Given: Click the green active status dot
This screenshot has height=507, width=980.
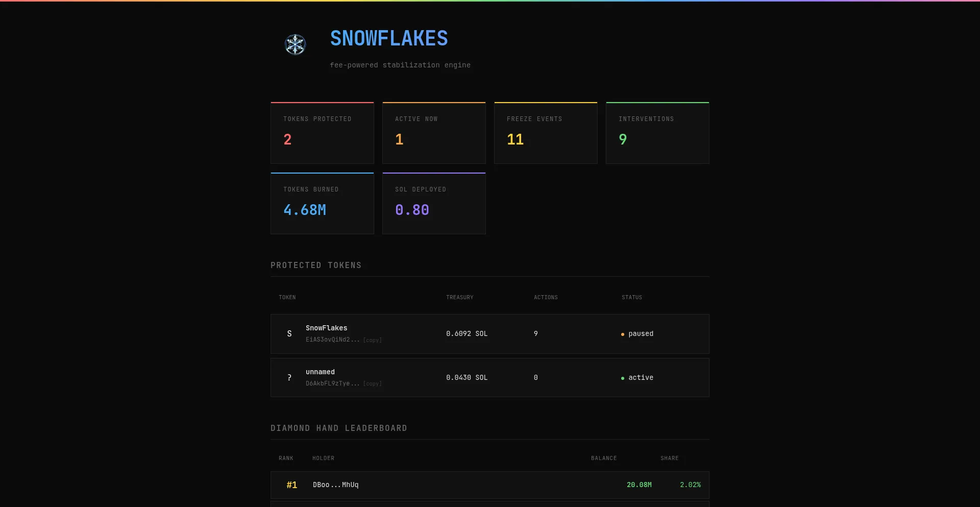Looking at the screenshot, I should [x=622, y=378].
